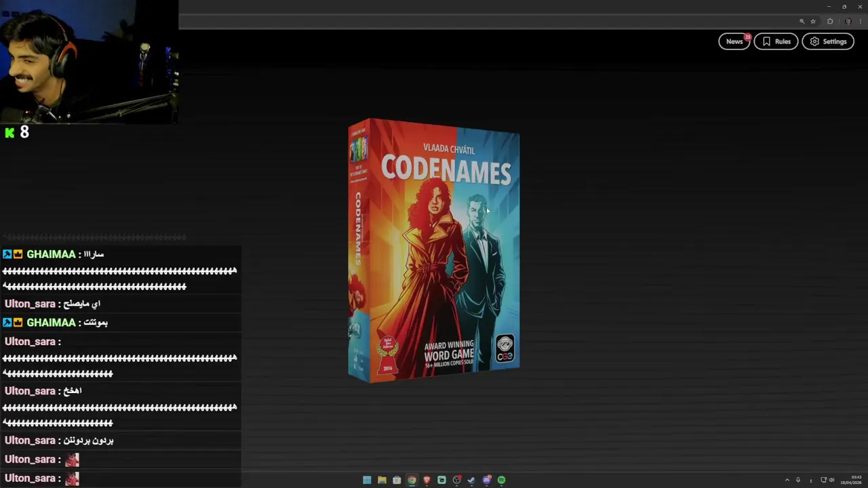
Task: Open the Chrome profile avatar
Action: (x=848, y=21)
